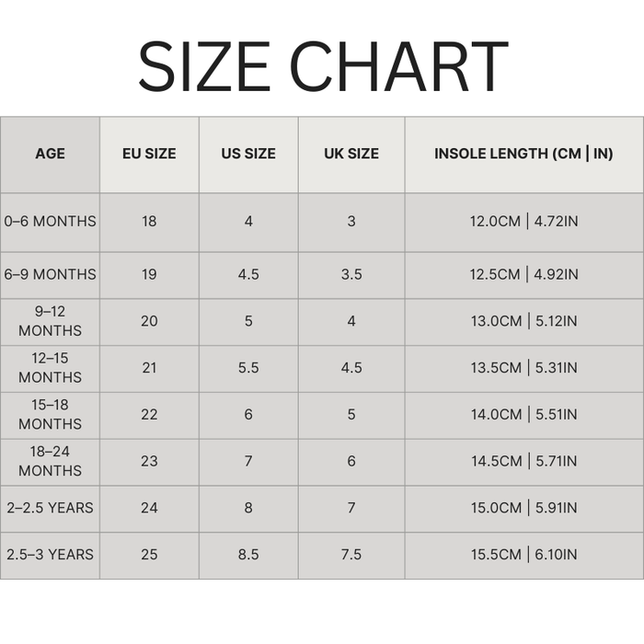Select the UK SIZE column header
Viewport: 644px width, 644px height.
351,154
